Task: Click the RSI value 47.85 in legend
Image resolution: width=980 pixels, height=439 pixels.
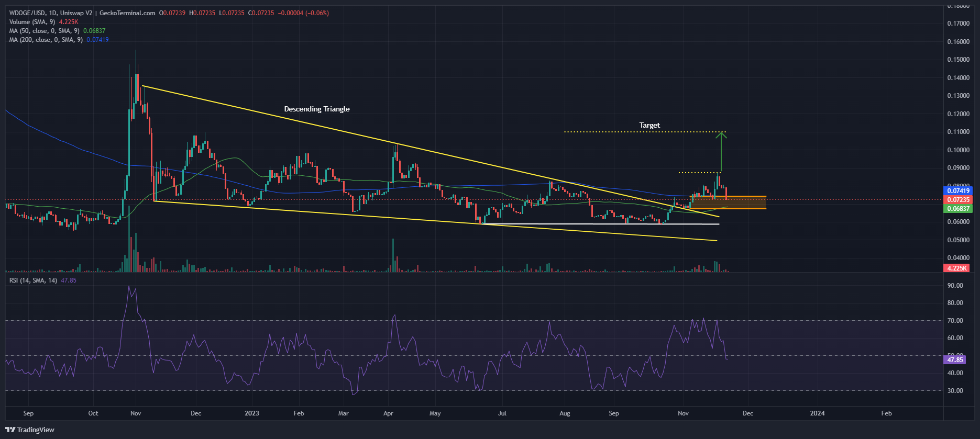Action: click(x=69, y=280)
